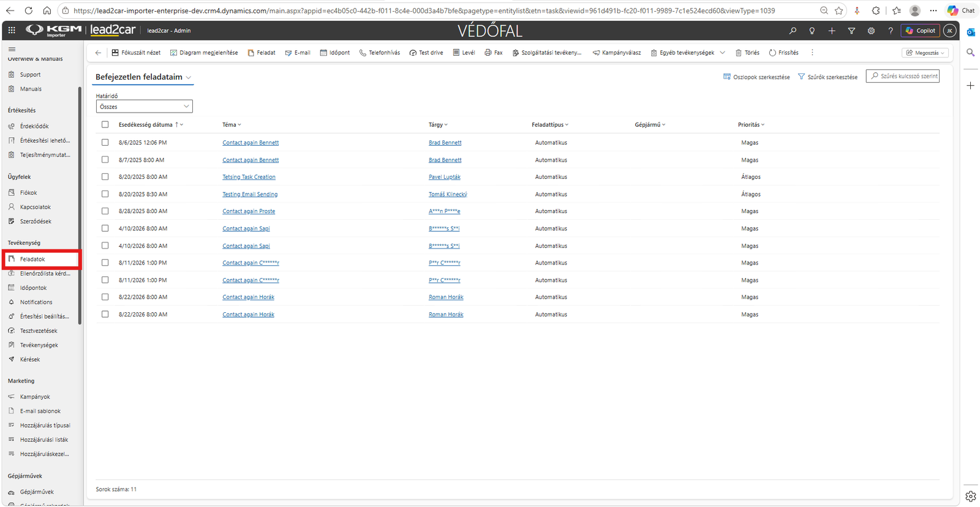
Task: Click the JK user profile avatar
Action: point(949,31)
